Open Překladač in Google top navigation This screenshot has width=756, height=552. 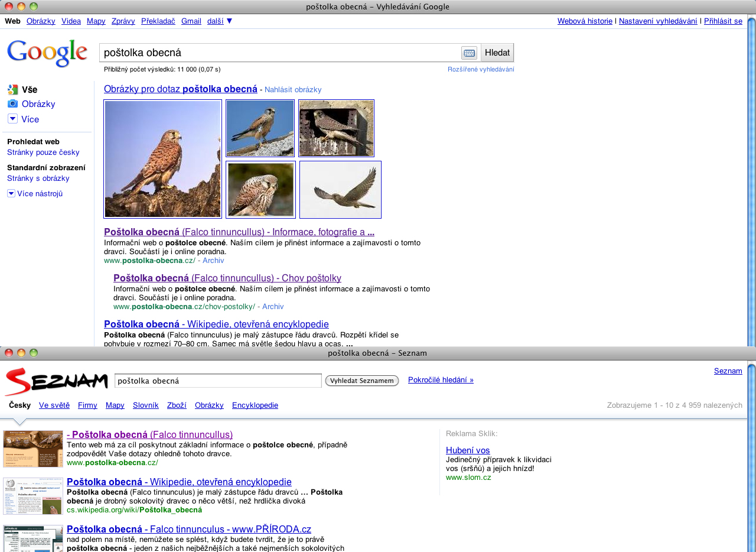pos(158,21)
